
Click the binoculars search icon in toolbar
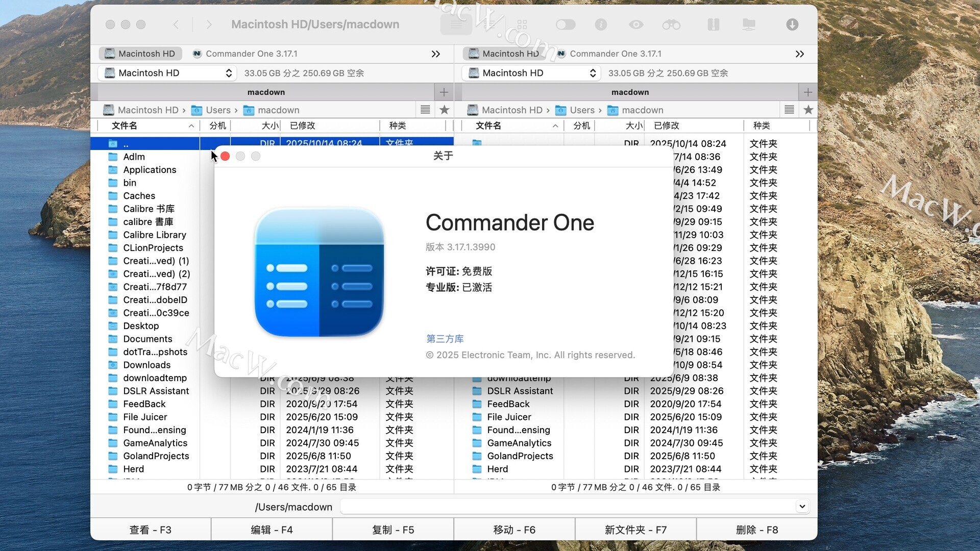[671, 24]
